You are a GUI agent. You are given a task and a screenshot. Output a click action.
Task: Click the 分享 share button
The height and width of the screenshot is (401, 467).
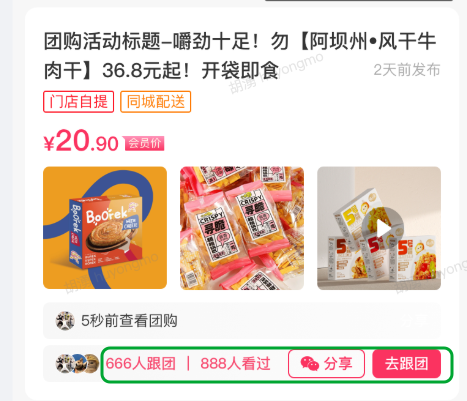pyautogui.click(x=326, y=364)
